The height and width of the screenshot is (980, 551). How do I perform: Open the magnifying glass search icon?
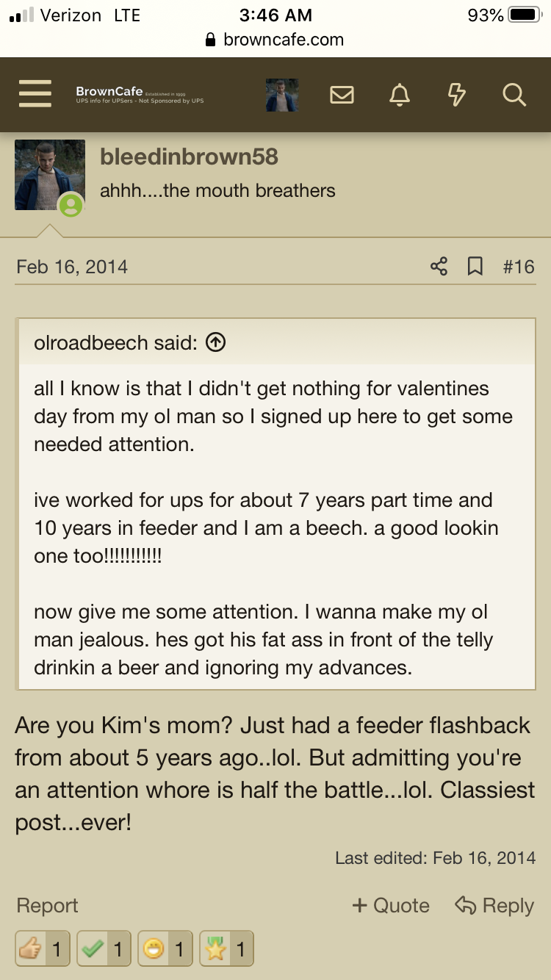pos(514,95)
